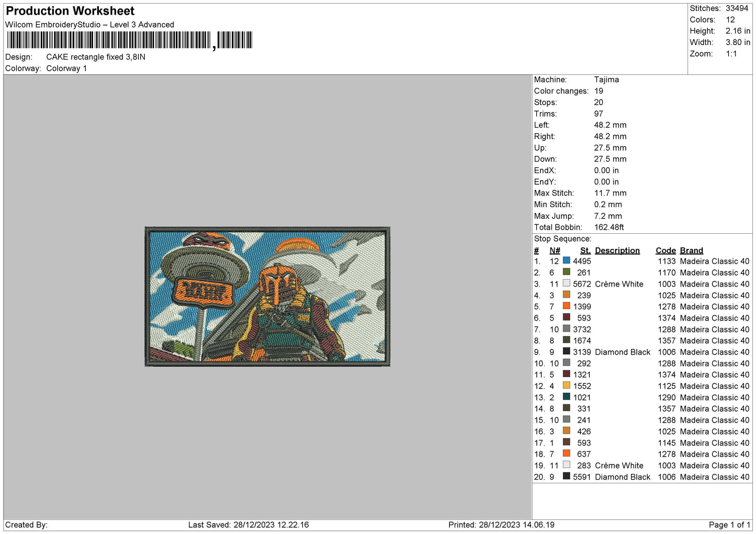Select stitch count 637 in stop 18
This screenshot has width=756, height=534.
click(584, 454)
